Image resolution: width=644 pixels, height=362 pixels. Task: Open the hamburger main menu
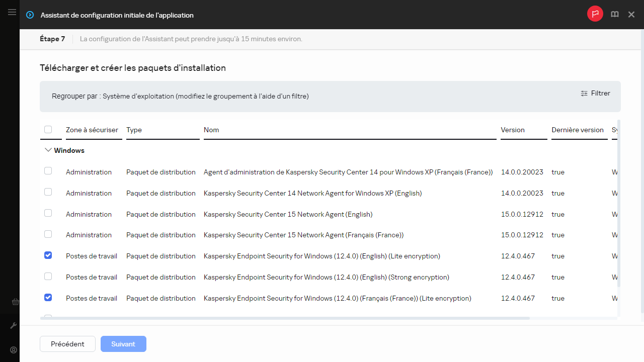pyautogui.click(x=12, y=13)
